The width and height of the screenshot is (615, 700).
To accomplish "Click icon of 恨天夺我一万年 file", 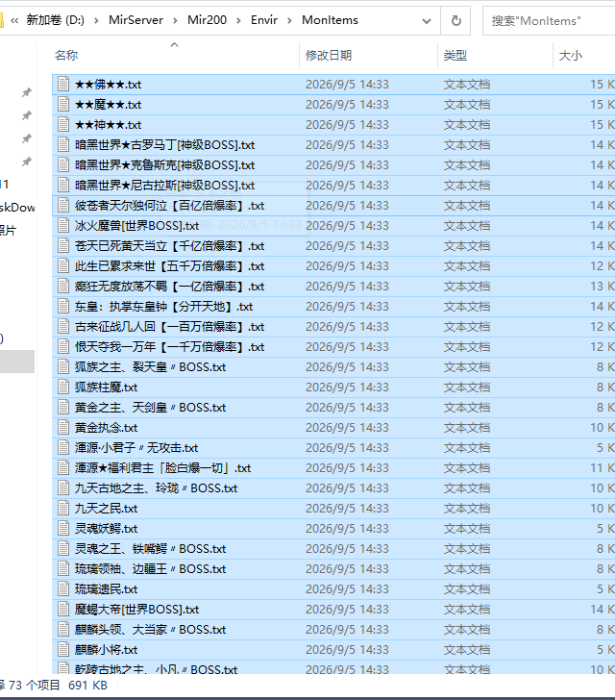I will (x=63, y=346).
